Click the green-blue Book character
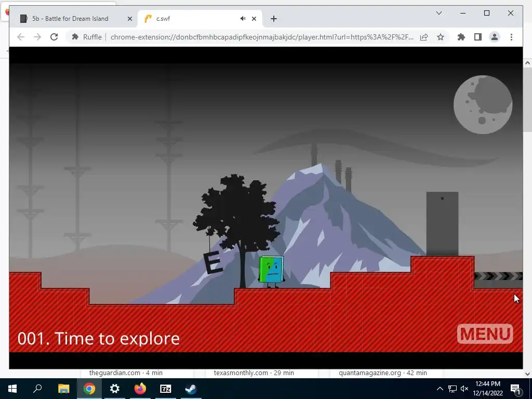 tap(271, 272)
